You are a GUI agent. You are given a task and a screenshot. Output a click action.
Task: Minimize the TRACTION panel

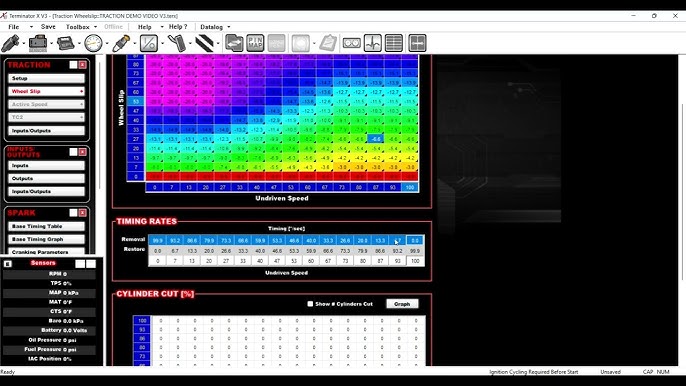74,65
